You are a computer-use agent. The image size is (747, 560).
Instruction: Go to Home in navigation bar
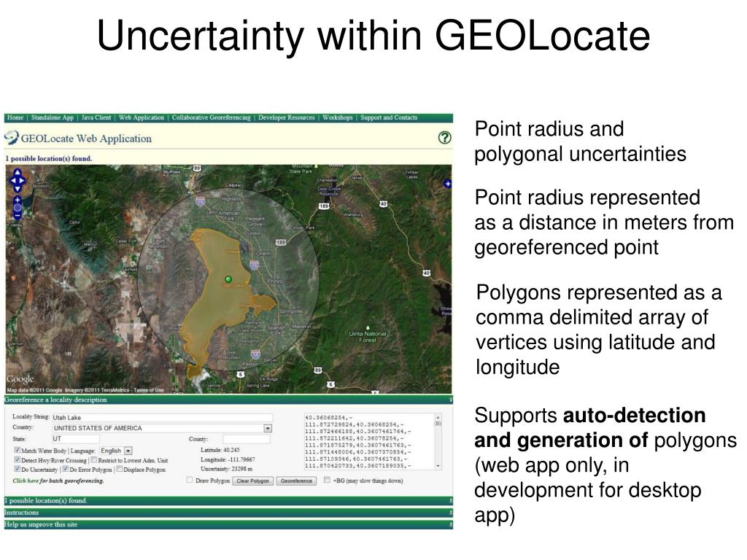click(x=15, y=117)
